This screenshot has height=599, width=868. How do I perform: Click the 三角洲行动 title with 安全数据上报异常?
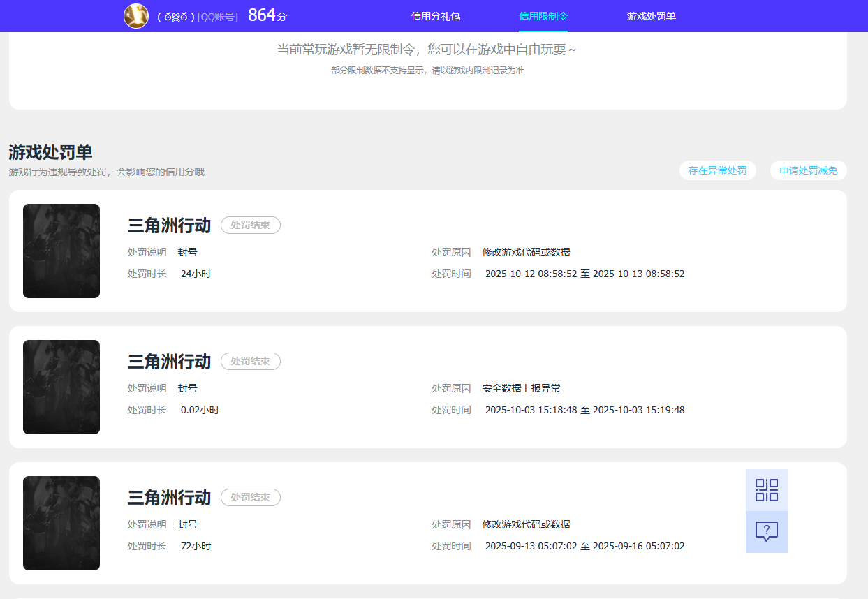[169, 362]
